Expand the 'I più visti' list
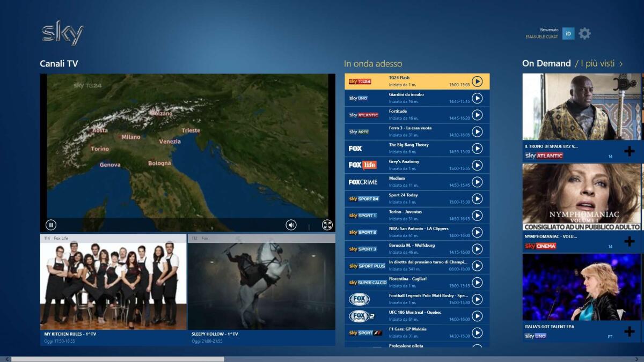This screenshot has width=644, height=362. point(601,63)
